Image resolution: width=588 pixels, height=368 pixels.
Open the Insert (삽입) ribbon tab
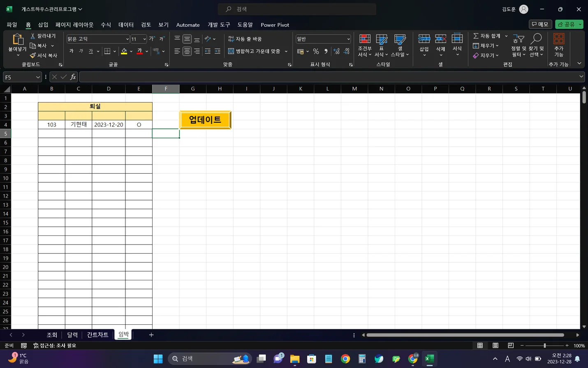[x=43, y=25]
